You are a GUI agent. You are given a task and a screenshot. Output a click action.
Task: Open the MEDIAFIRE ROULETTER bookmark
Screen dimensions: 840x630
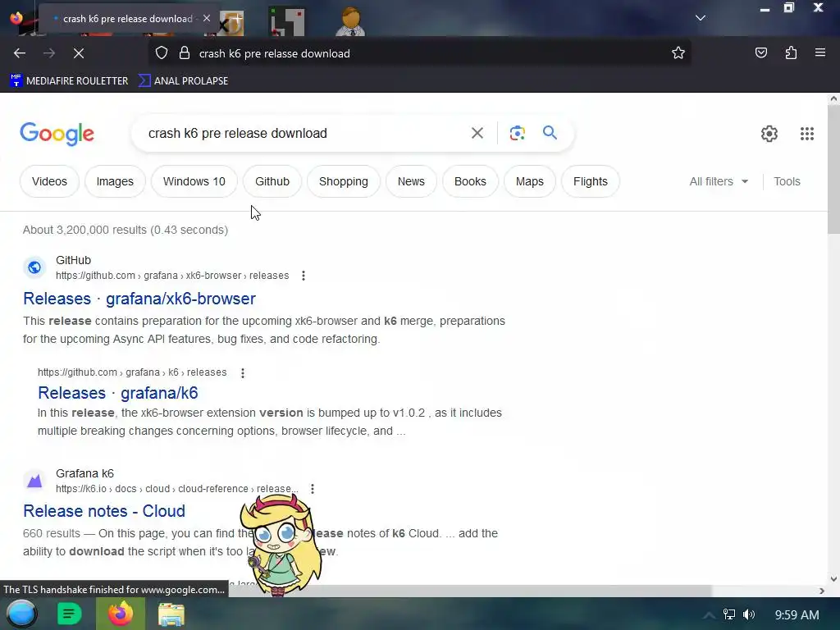click(69, 81)
